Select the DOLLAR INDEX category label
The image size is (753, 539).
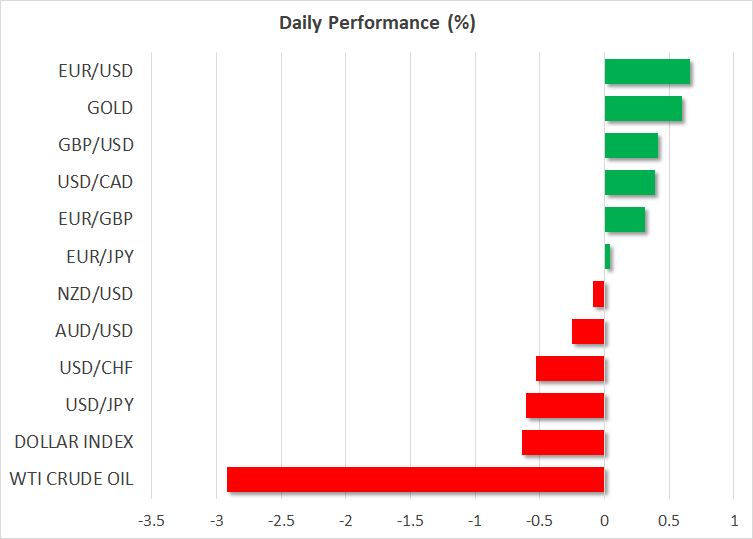tap(75, 442)
